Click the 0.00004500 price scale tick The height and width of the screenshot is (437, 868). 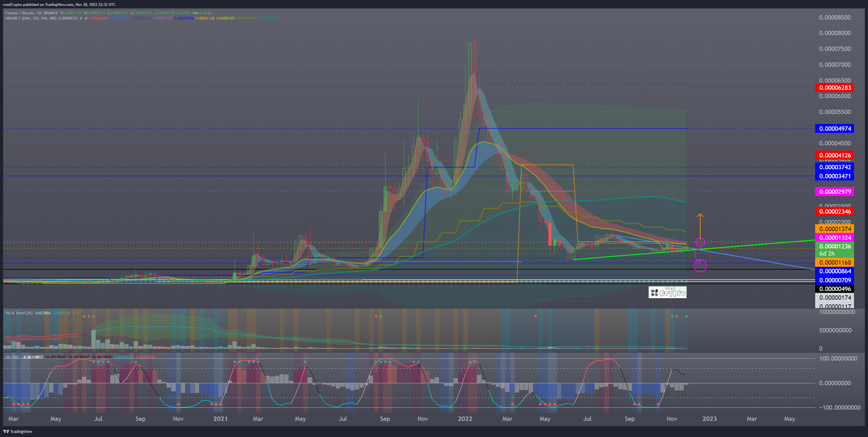point(835,143)
